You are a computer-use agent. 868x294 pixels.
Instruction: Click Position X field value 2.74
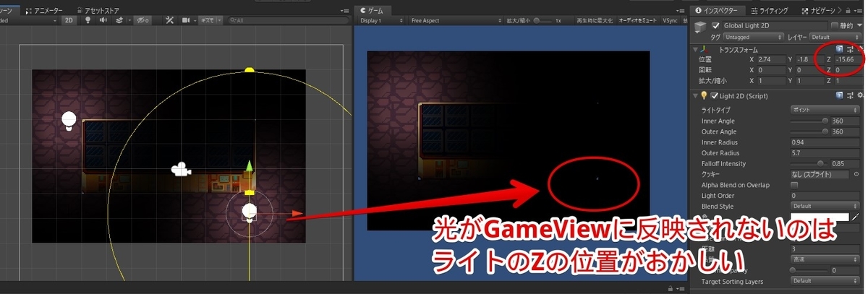pos(770,59)
